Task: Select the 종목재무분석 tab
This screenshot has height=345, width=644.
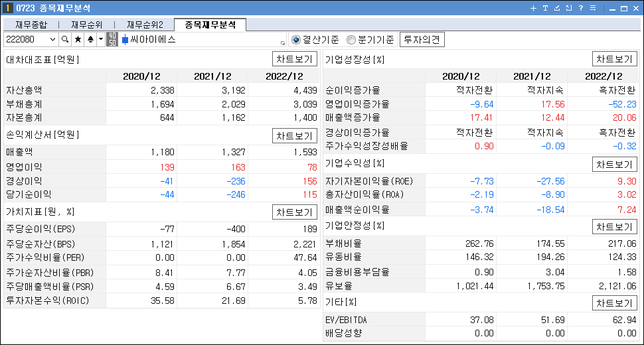Action: (210, 25)
